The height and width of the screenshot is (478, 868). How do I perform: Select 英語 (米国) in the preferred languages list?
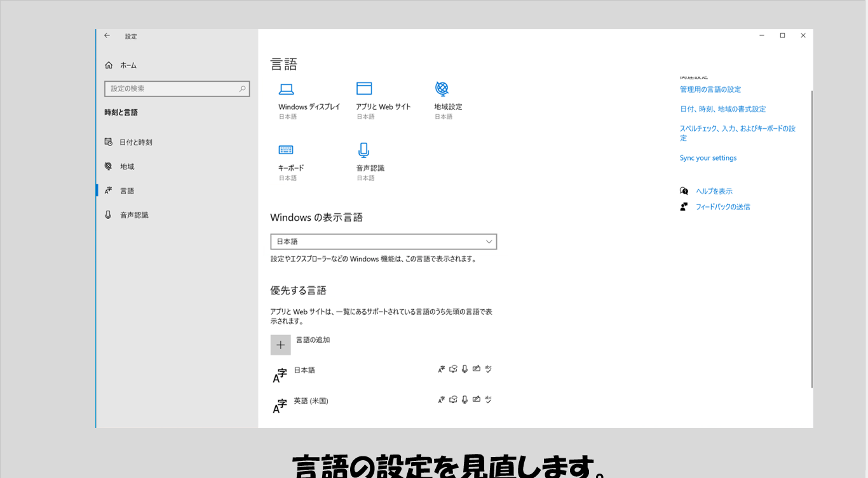[x=311, y=401]
